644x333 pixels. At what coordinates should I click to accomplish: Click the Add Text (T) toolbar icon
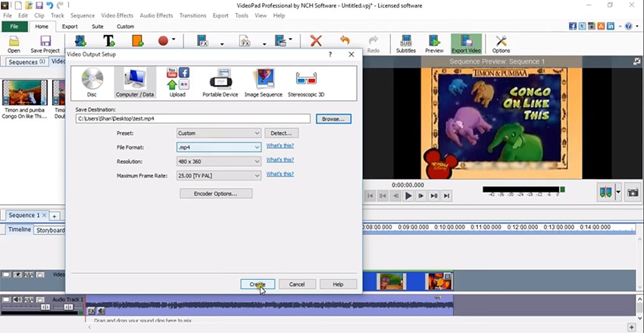click(x=109, y=41)
